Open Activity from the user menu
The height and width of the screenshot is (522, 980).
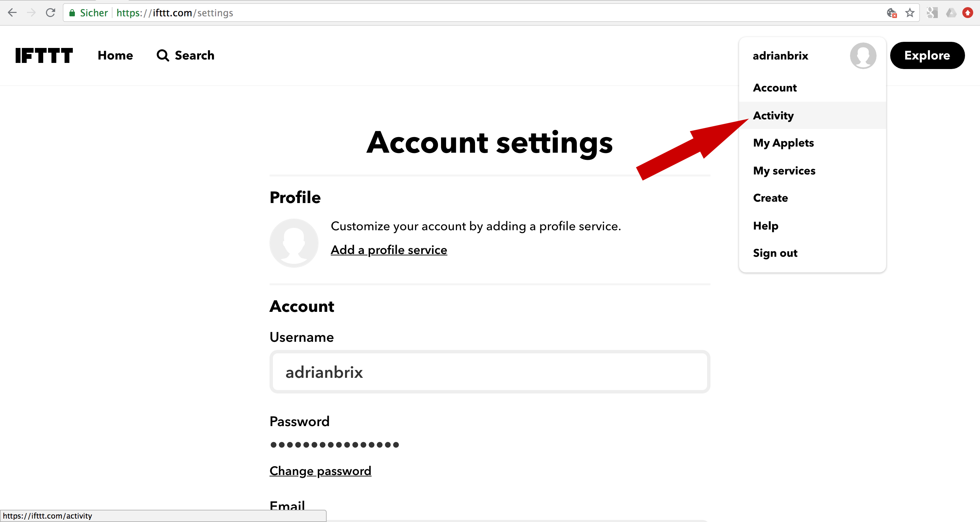point(773,115)
